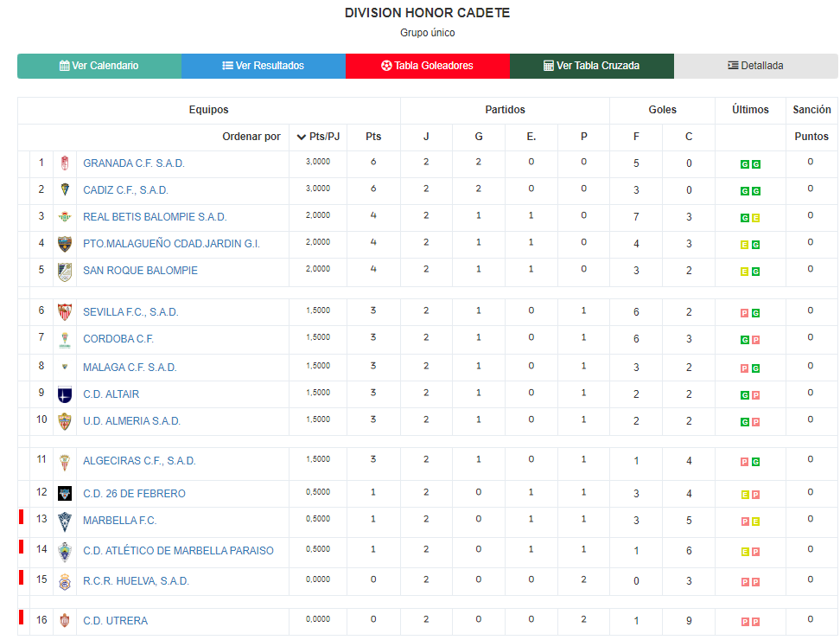Open the Ver Resultados tab
The height and width of the screenshot is (640, 840).
(x=264, y=66)
